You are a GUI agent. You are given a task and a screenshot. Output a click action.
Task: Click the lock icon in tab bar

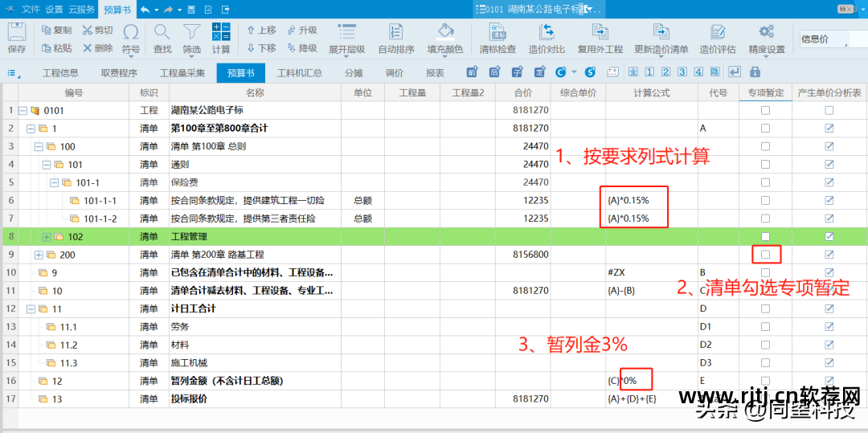(x=754, y=71)
